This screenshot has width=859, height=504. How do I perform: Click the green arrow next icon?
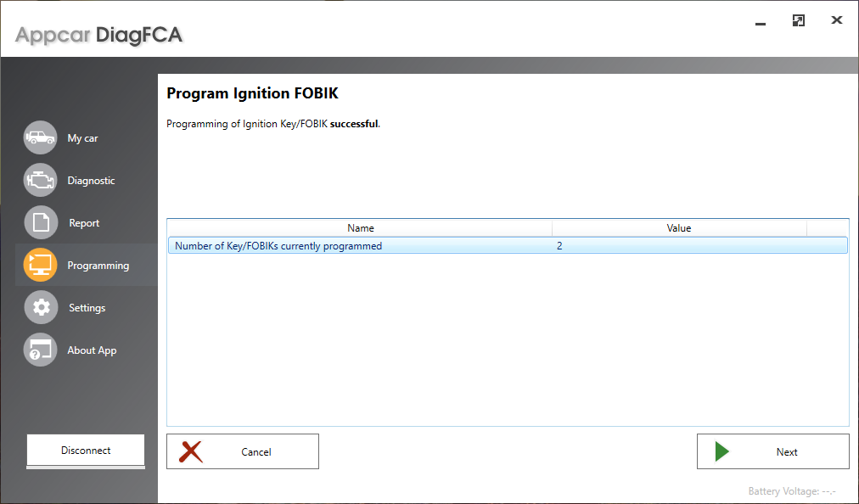[x=722, y=451]
